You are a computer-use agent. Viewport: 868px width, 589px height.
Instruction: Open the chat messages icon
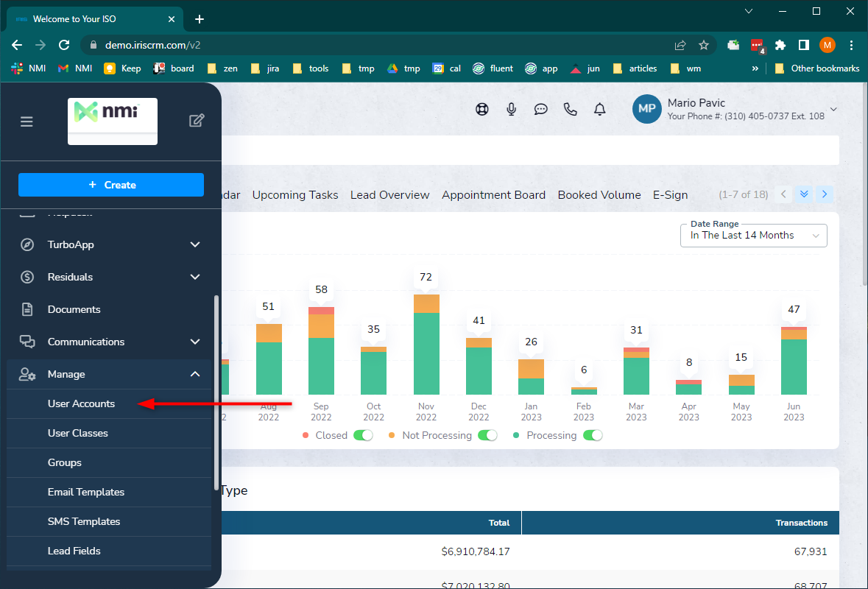point(541,109)
